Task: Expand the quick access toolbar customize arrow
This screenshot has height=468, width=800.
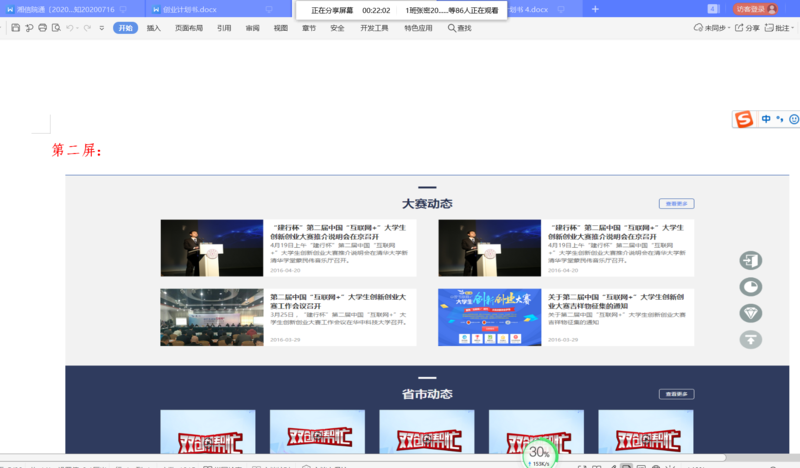Action: tap(102, 28)
